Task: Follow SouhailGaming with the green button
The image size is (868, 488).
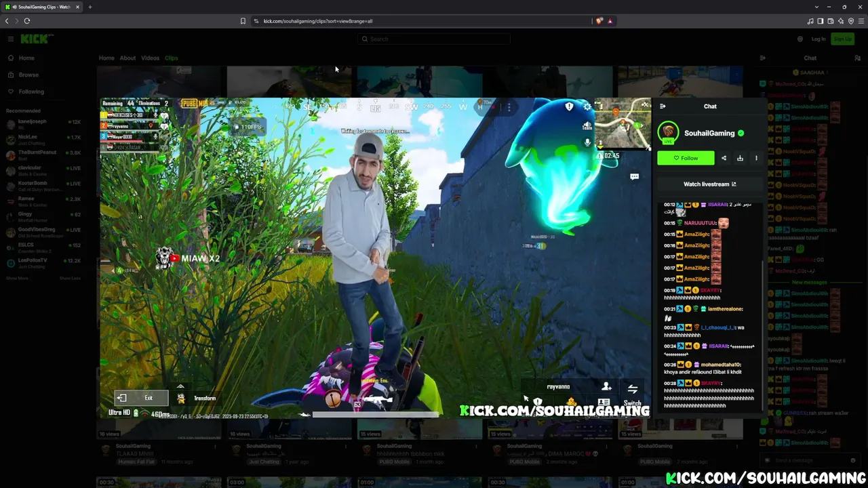Action: (x=686, y=158)
